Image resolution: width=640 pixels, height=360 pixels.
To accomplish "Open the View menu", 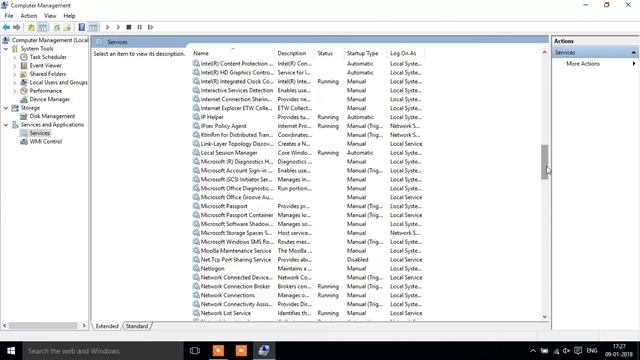I will [x=50, y=16].
